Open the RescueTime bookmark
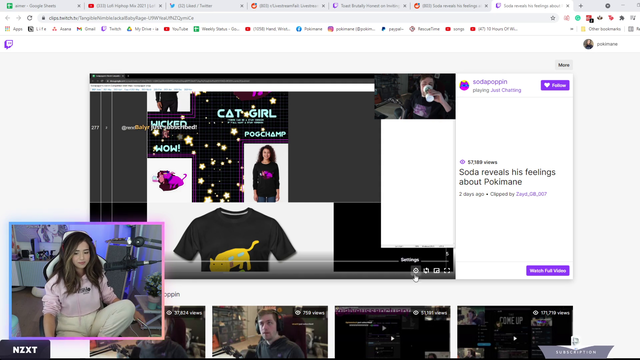640x360 pixels. (424, 29)
